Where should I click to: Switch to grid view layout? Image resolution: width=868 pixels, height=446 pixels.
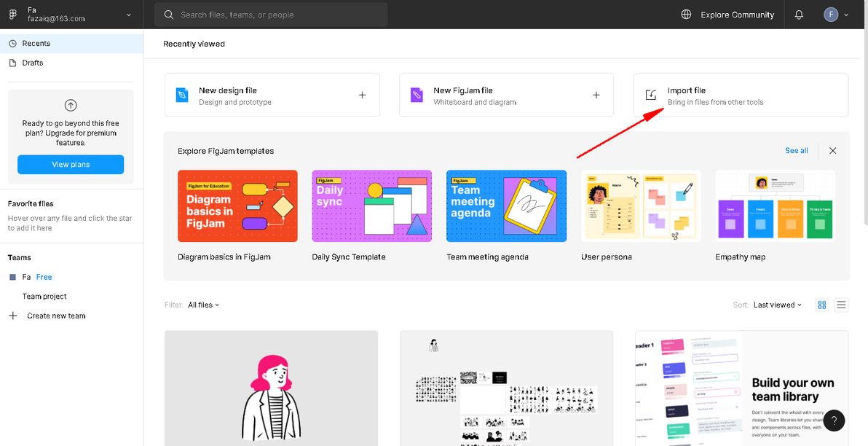tap(822, 305)
